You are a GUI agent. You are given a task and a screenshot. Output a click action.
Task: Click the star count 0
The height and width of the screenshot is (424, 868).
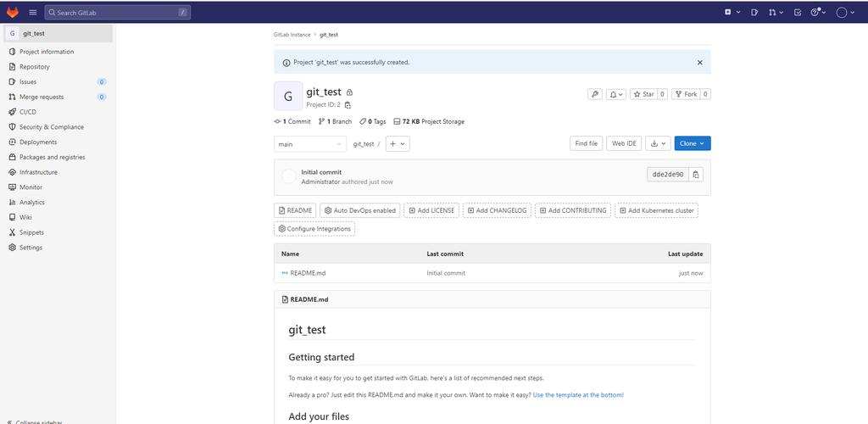tap(662, 94)
